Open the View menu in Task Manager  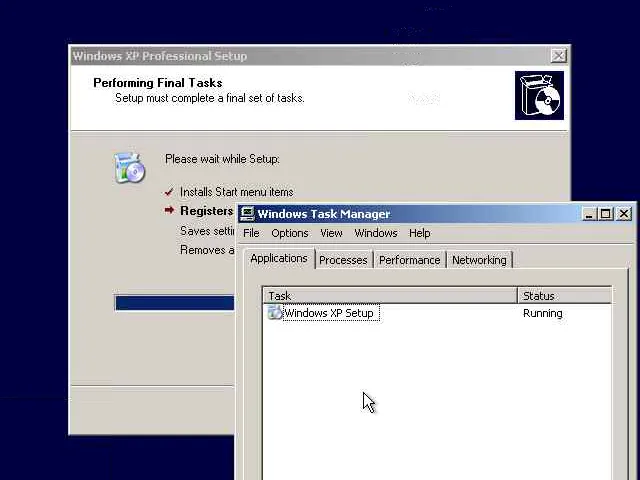331,233
